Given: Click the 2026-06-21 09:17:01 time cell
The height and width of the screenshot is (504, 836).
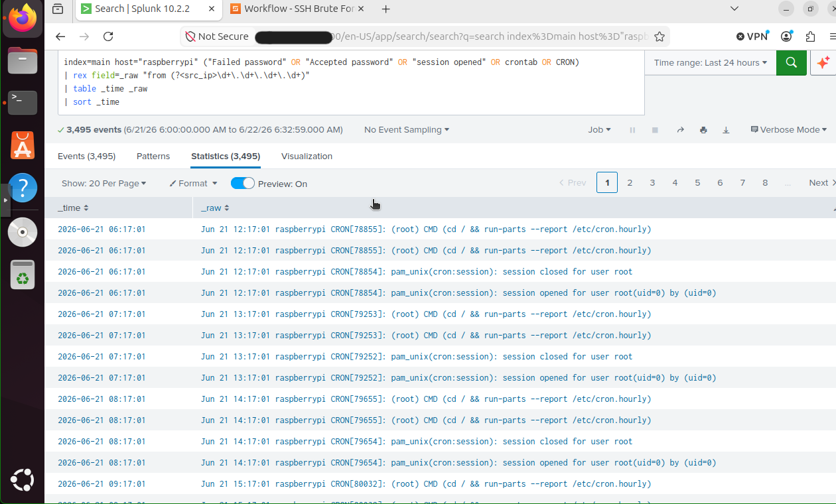Looking at the screenshot, I should click(x=102, y=484).
